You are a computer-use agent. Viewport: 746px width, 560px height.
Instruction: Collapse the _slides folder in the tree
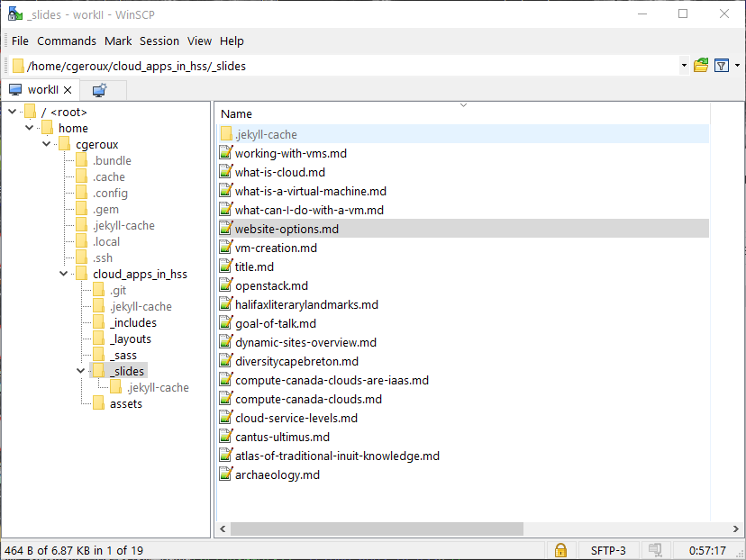81,371
